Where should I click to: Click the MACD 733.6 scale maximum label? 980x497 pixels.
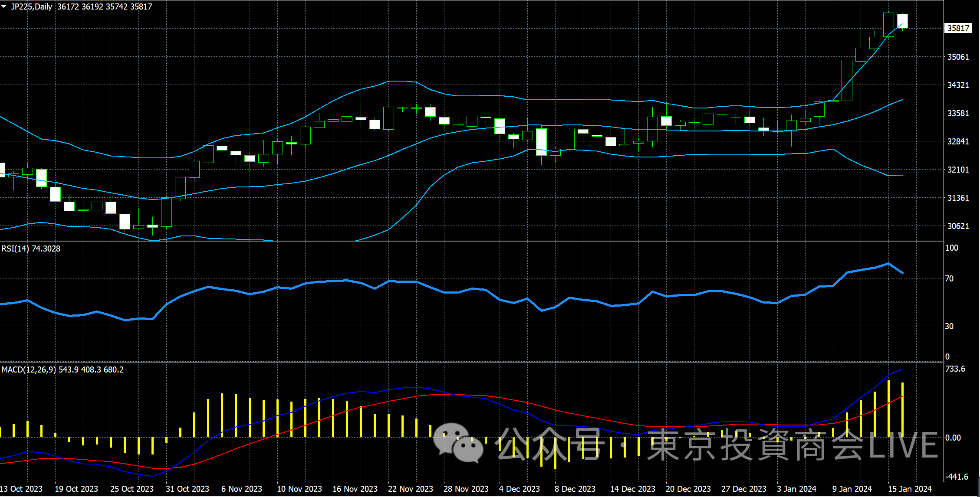pos(955,369)
